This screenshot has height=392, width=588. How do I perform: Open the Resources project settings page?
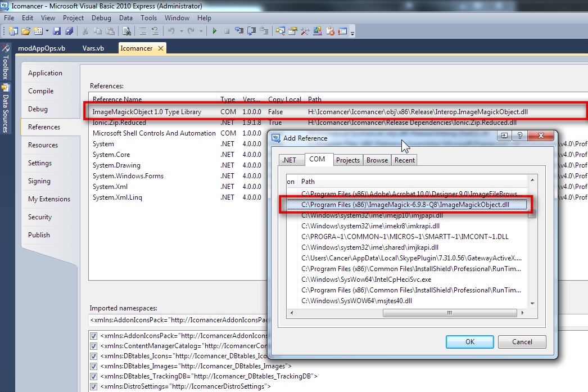[43, 145]
